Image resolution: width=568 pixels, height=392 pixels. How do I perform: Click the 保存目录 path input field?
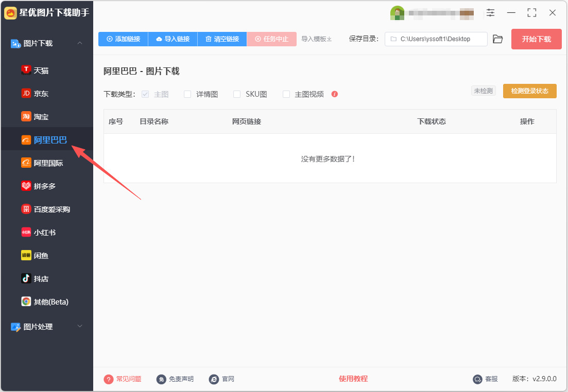point(436,39)
